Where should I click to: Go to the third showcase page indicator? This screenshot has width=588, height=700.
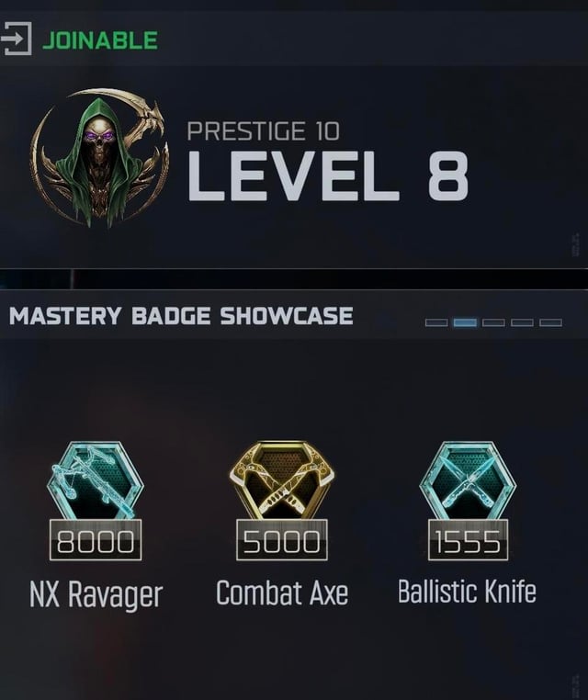pyautogui.click(x=493, y=322)
